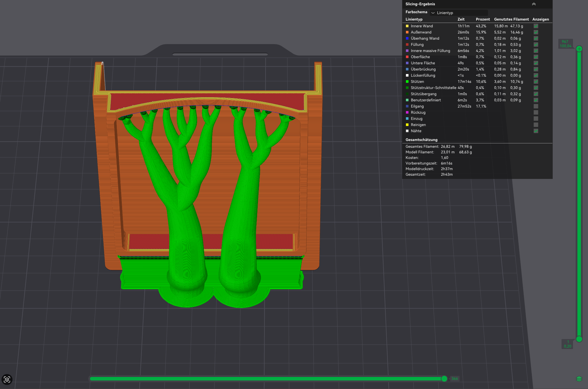Select the Füllung line type row

click(477, 45)
